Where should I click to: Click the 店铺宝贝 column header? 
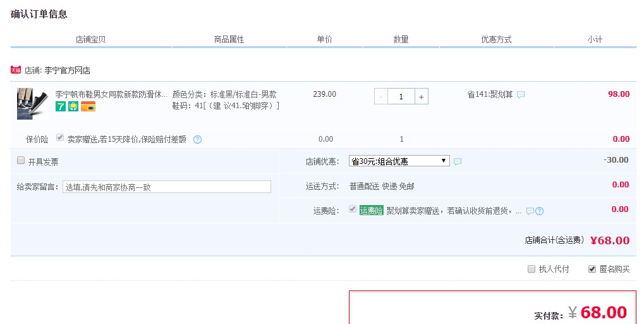[x=91, y=39]
